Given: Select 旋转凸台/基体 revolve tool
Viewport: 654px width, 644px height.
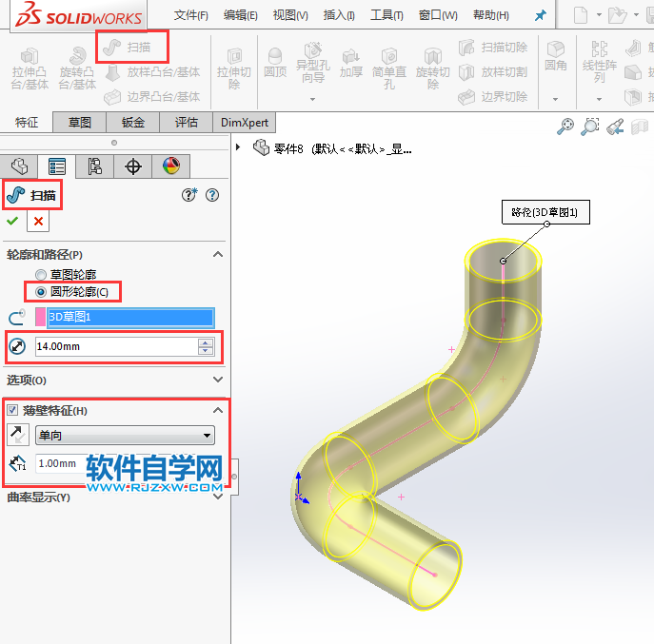Looking at the screenshot, I should pyautogui.click(x=77, y=68).
